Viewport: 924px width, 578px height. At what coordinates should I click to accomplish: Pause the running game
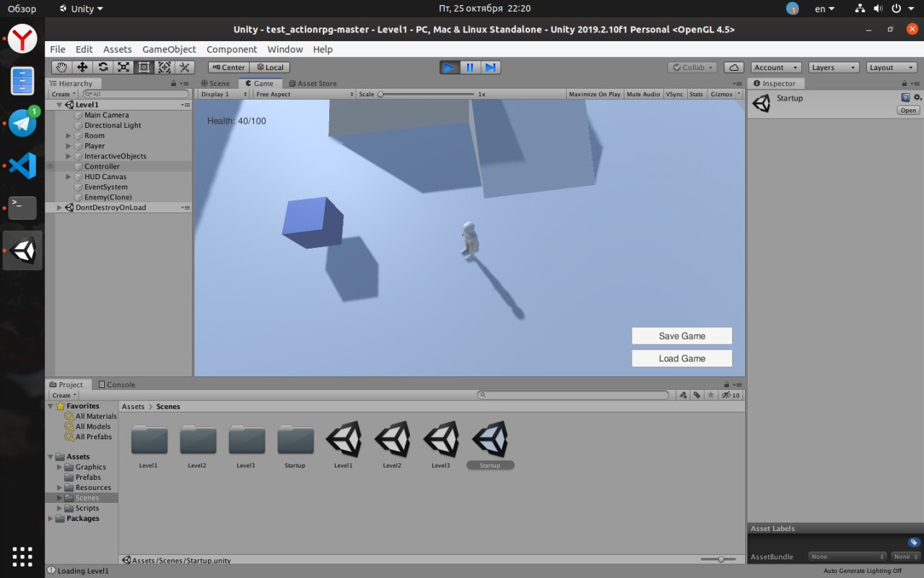pos(470,67)
